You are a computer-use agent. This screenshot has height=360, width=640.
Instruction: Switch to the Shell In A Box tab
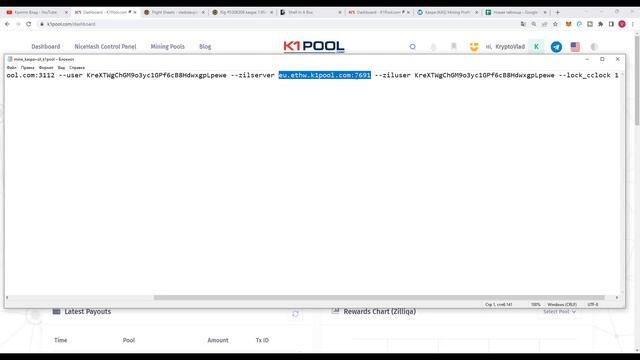click(310, 12)
